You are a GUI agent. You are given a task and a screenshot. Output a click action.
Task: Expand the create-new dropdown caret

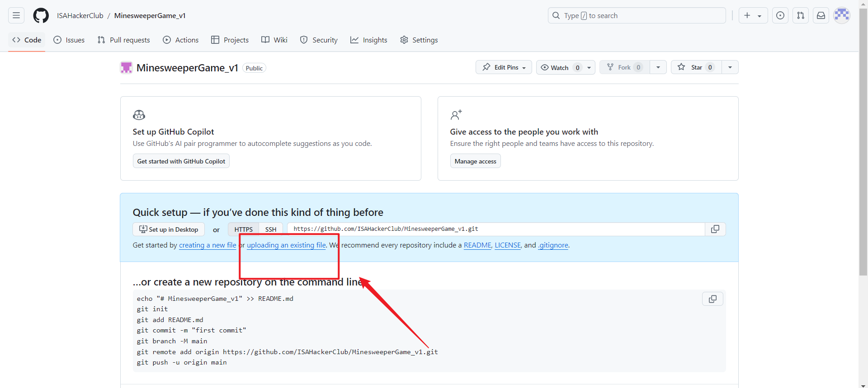click(x=759, y=16)
